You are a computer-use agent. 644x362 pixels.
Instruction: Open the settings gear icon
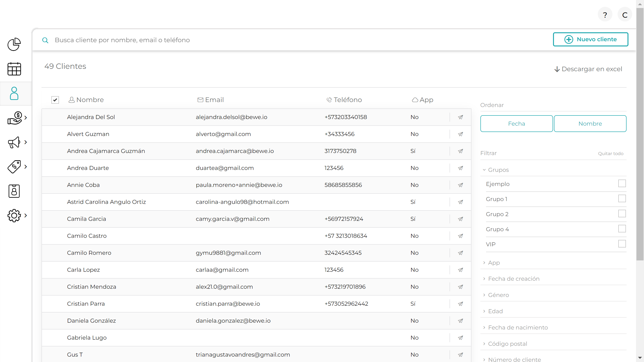click(14, 215)
